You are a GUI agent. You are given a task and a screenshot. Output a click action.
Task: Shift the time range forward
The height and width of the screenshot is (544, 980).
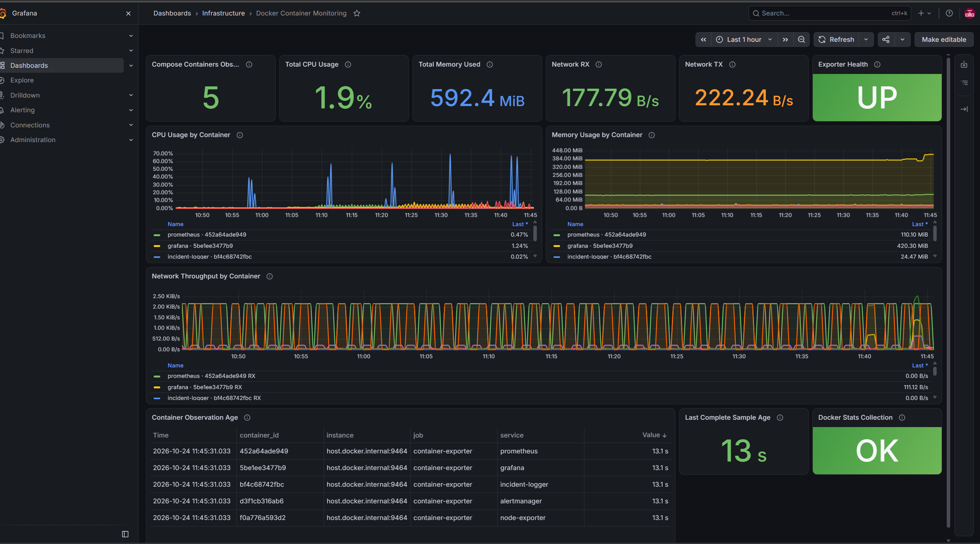point(785,39)
